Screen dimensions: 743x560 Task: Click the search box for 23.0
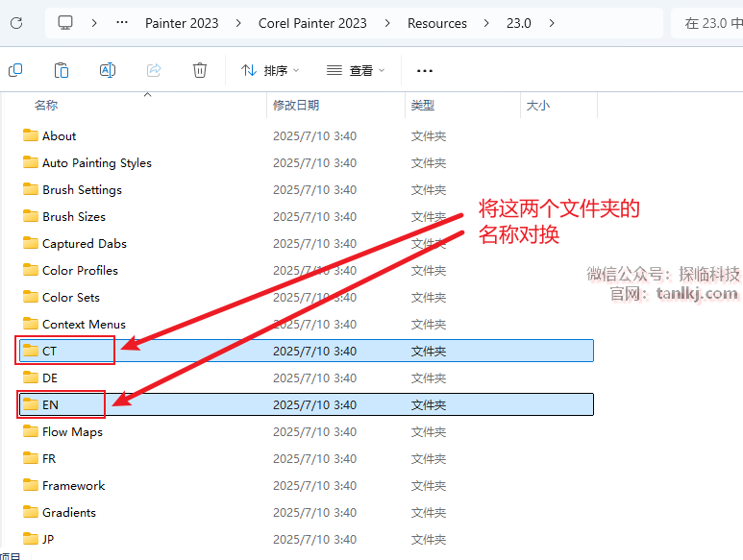711,23
